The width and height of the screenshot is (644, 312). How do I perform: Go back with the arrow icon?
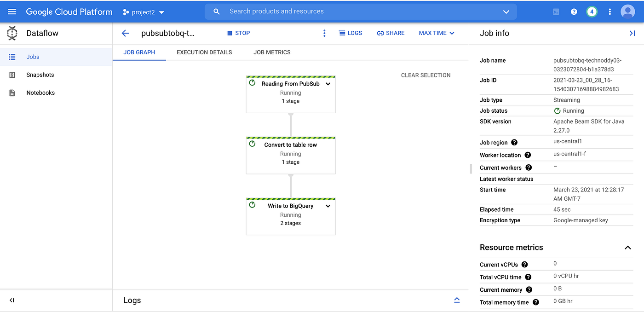point(125,33)
